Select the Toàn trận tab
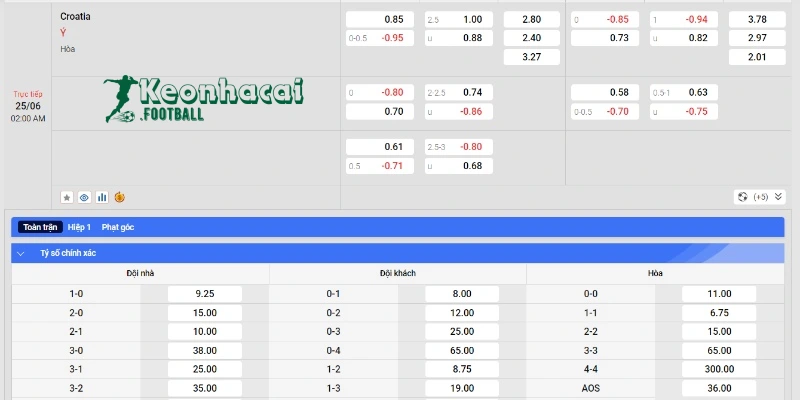800x400 pixels. point(41,227)
